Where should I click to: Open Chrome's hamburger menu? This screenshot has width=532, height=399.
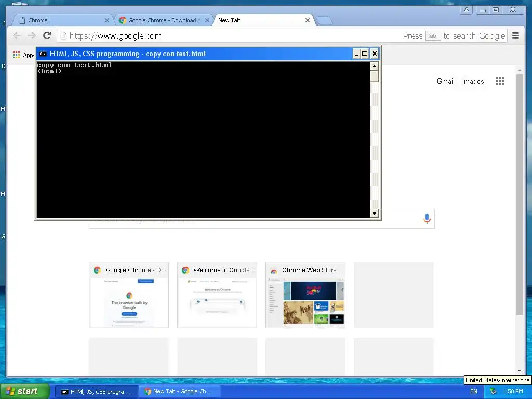pyautogui.click(x=515, y=36)
